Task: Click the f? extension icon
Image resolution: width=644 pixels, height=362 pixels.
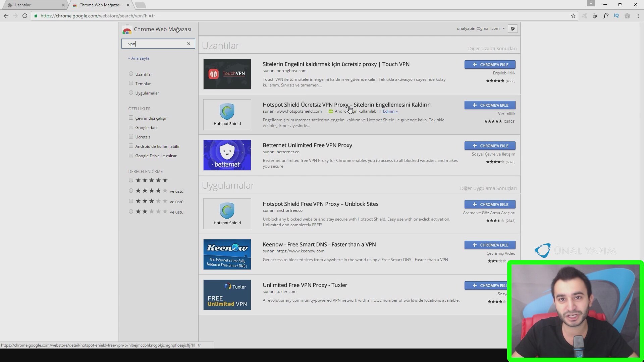Action: pyautogui.click(x=605, y=16)
